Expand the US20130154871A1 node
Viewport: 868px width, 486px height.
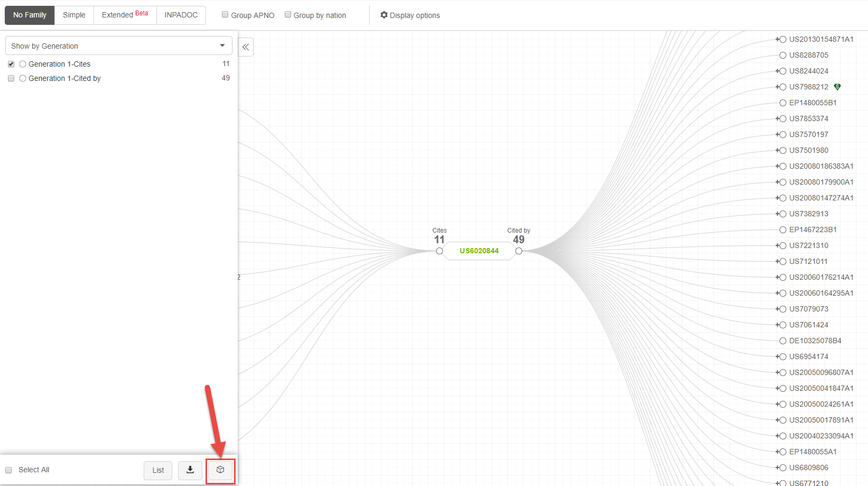778,39
